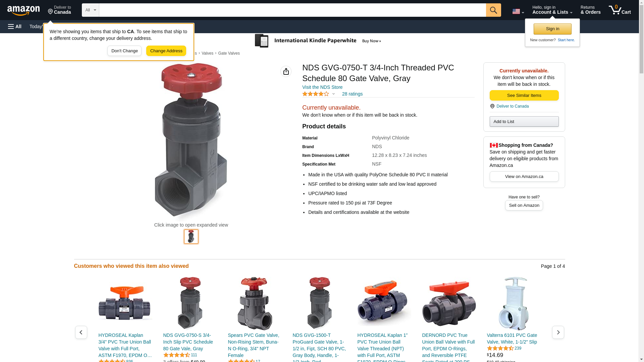Open the Visit the NDS Store link
Screen dimensions: 644x362
pos(322,87)
